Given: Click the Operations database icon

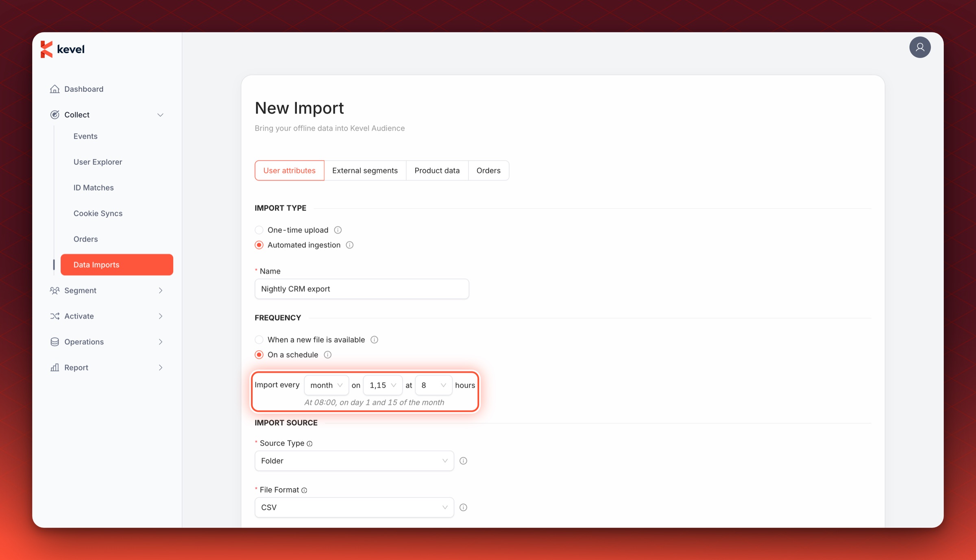Looking at the screenshot, I should point(54,342).
